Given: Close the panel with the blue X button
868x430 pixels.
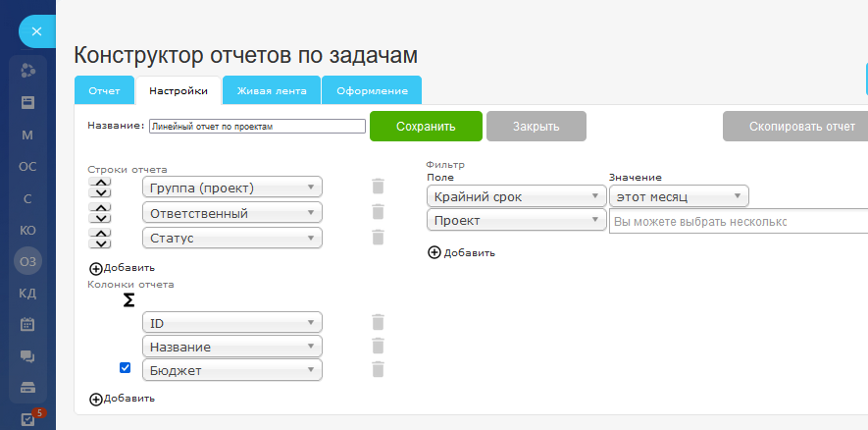Looking at the screenshot, I should 36,31.
